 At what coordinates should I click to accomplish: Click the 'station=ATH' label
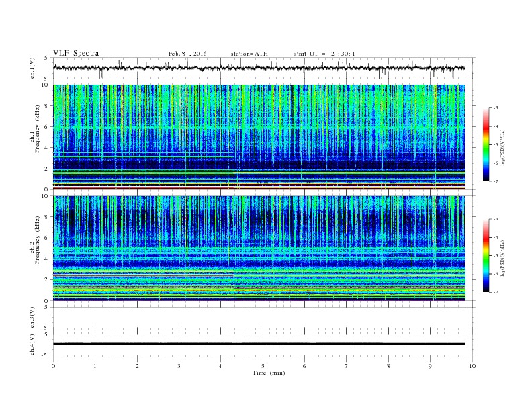pyautogui.click(x=249, y=54)
